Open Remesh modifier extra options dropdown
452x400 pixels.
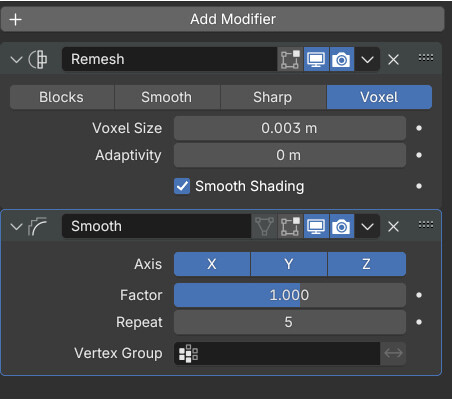(367, 59)
